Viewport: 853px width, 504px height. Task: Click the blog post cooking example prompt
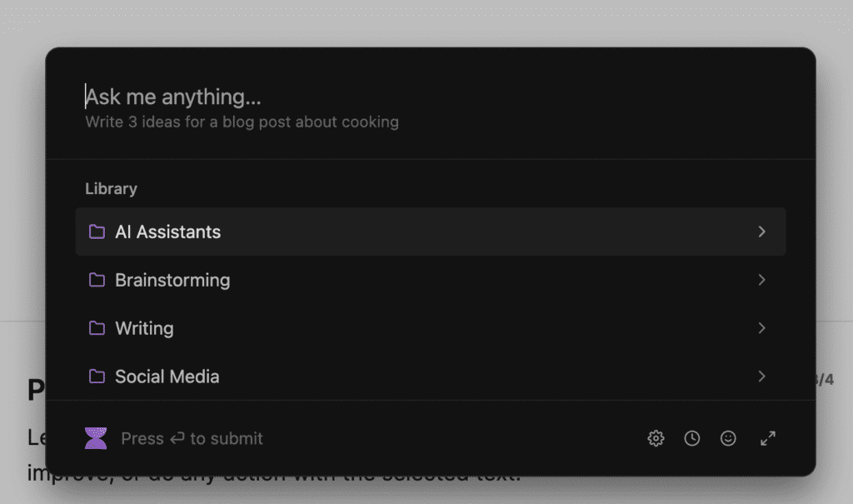(242, 122)
